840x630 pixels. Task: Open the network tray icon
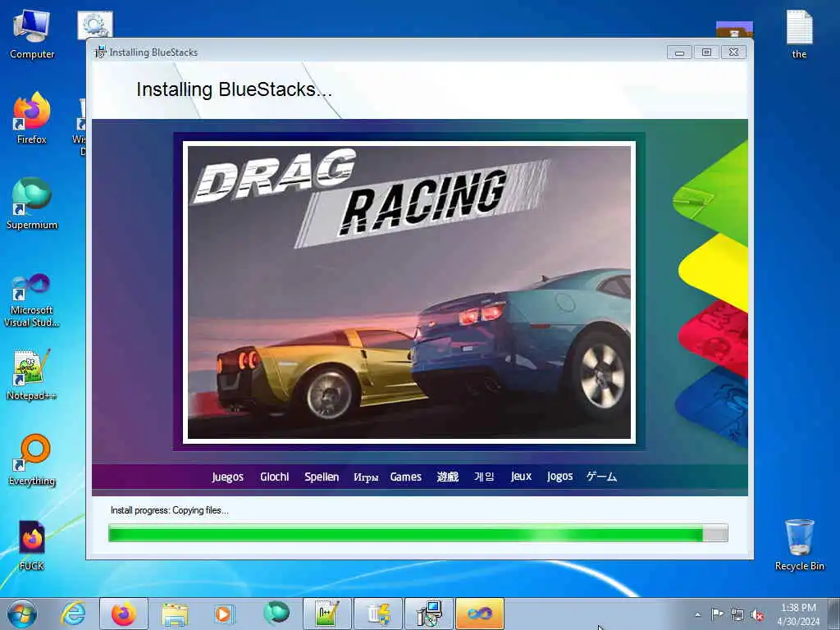tap(737, 614)
